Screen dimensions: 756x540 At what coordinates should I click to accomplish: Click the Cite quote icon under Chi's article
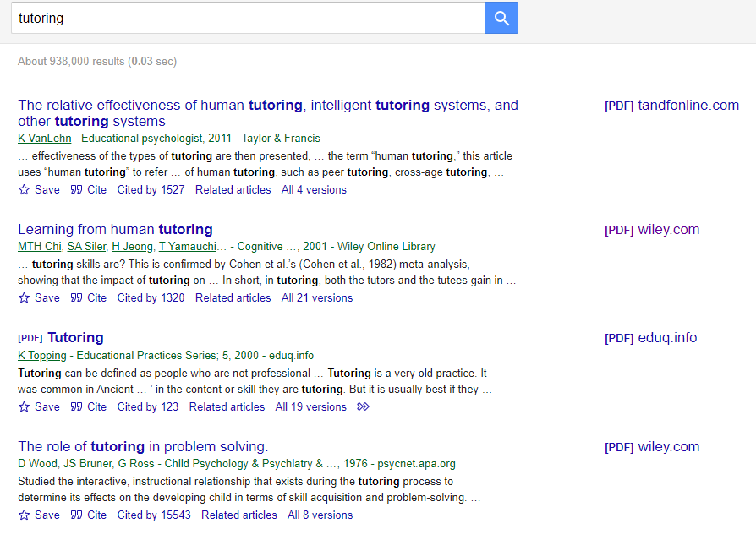click(x=78, y=297)
